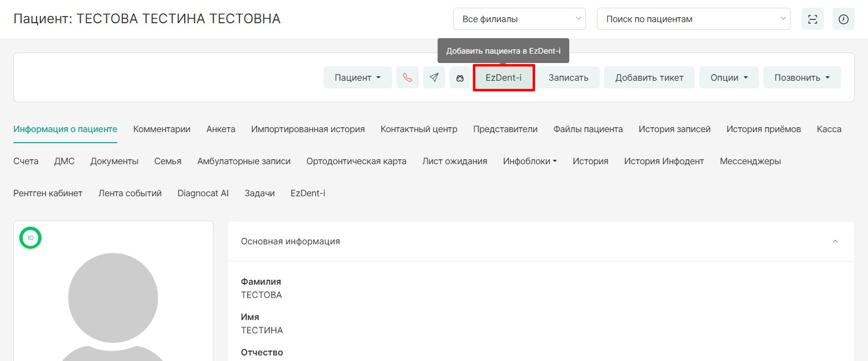The image size is (868, 361).
Task: Click the Основная информация heading text
Action: pyautogui.click(x=290, y=241)
